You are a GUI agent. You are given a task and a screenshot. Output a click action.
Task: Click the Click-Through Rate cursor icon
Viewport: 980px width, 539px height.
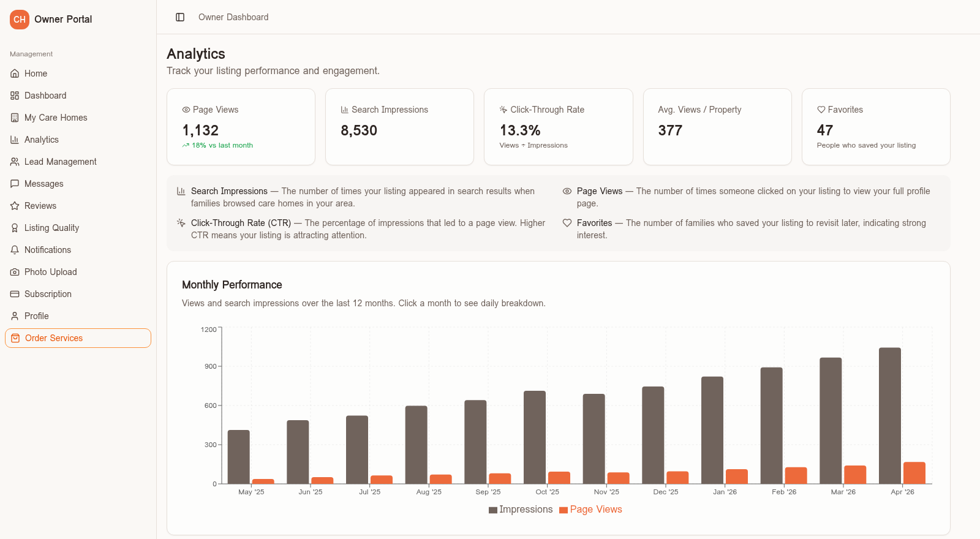(503, 110)
